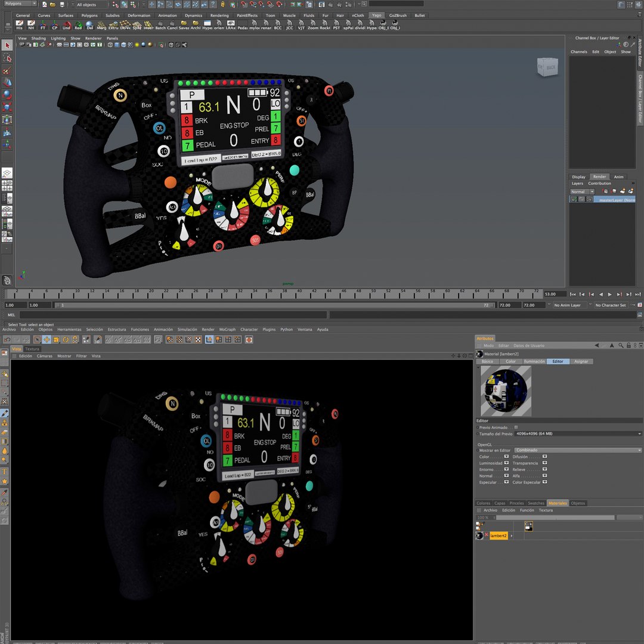Toggle the Transparencia channel checkbox

tap(544, 463)
